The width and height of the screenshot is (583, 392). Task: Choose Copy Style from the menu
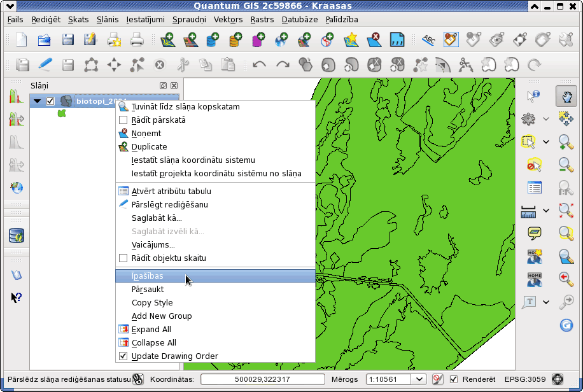coord(215,303)
